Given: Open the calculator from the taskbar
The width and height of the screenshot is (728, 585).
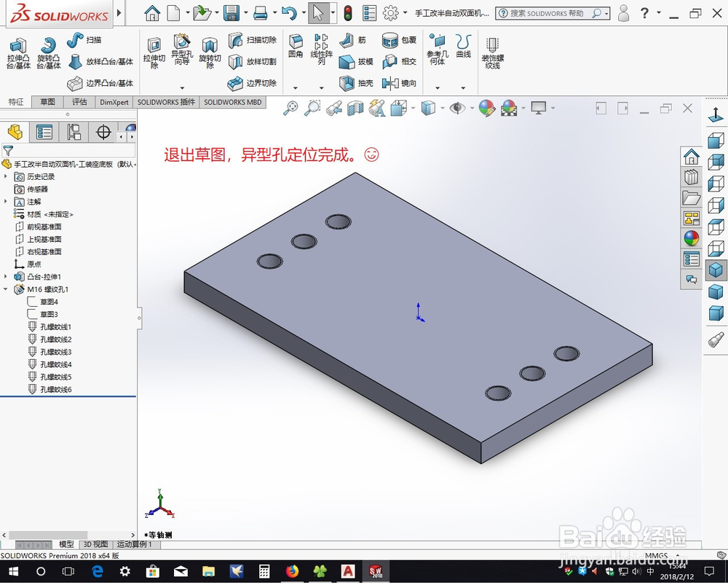Looking at the screenshot, I should pyautogui.click(x=264, y=571).
